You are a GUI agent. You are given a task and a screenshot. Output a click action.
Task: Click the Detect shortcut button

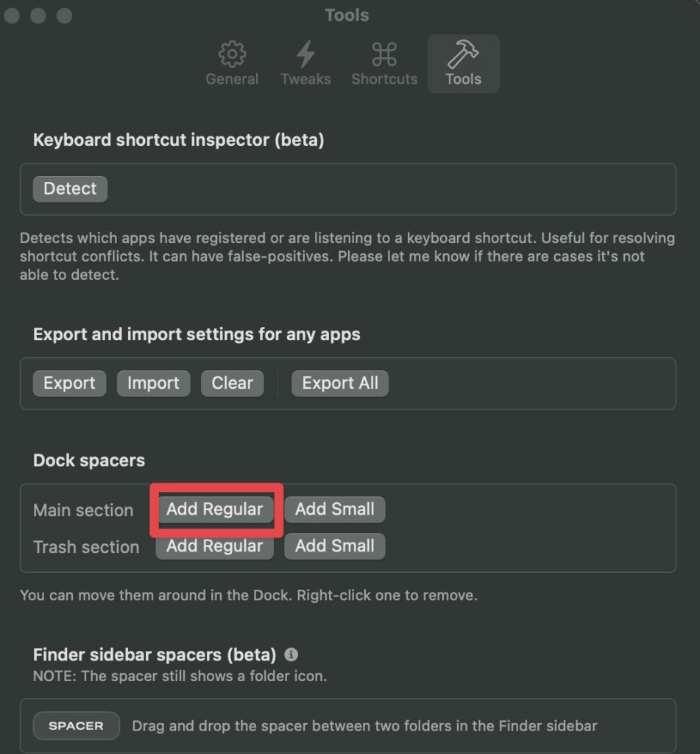point(70,188)
